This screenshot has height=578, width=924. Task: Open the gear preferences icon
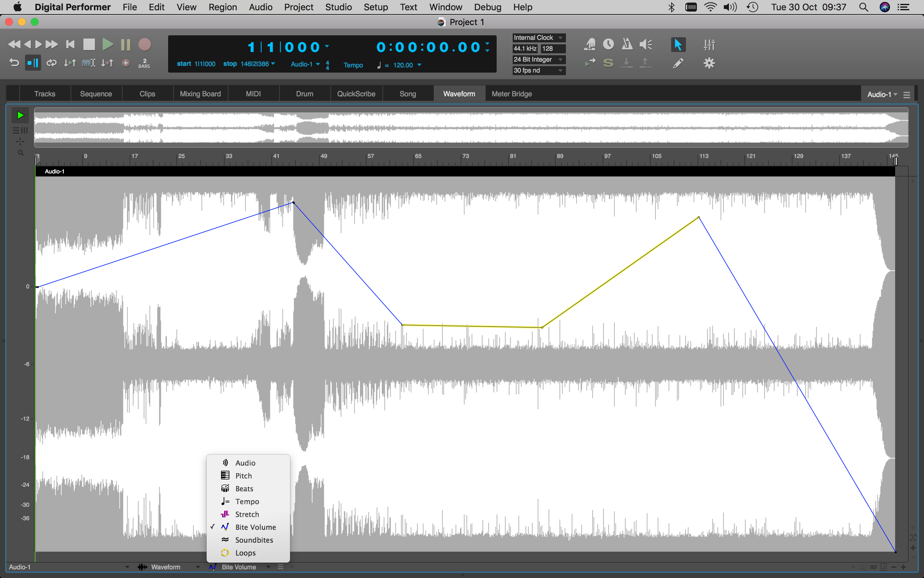709,63
